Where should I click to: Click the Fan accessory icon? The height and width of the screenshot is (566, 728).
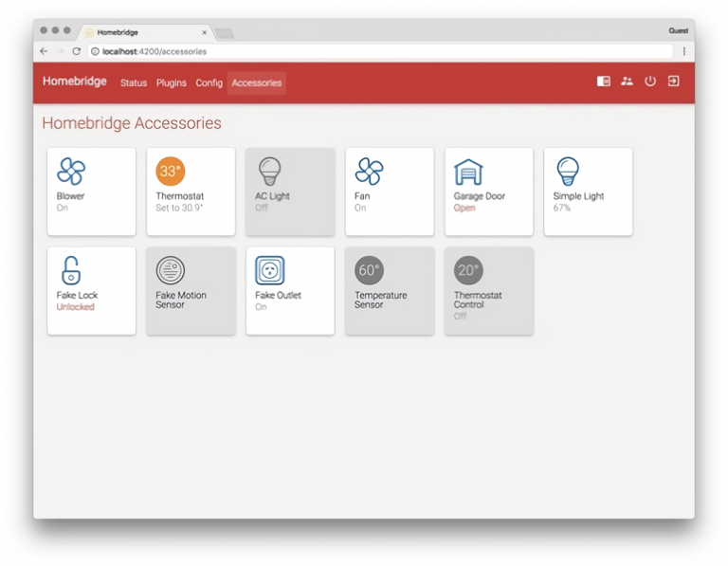pos(369,172)
